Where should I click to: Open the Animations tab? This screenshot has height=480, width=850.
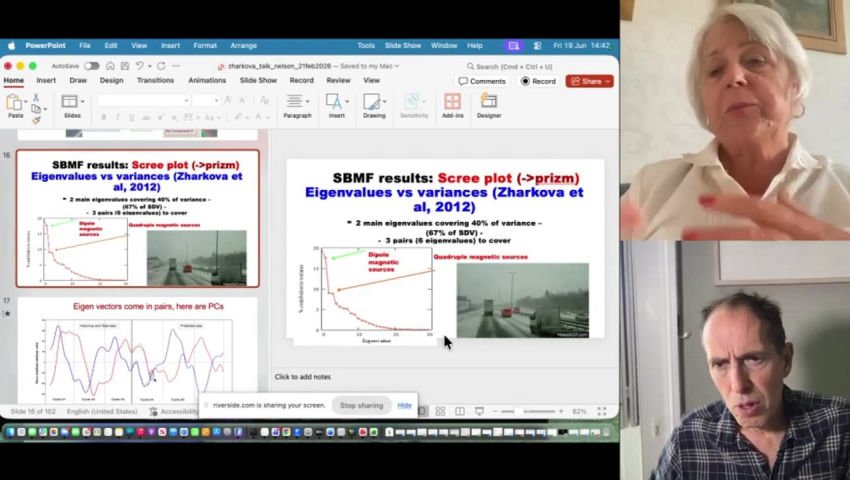207,80
